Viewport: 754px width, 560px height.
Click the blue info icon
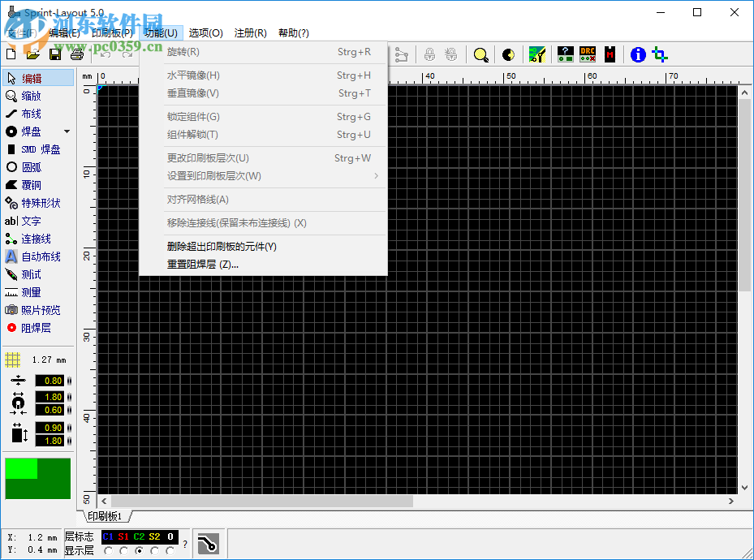point(638,55)
